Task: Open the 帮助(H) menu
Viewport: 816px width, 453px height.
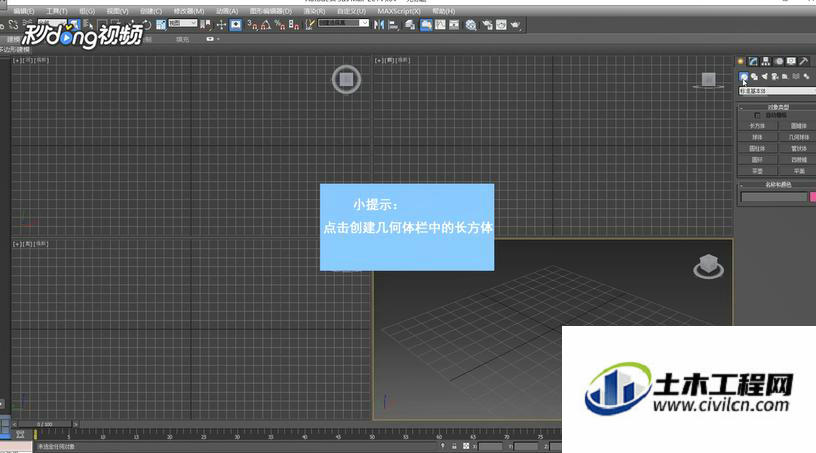Action: click(x=443, y=11)
